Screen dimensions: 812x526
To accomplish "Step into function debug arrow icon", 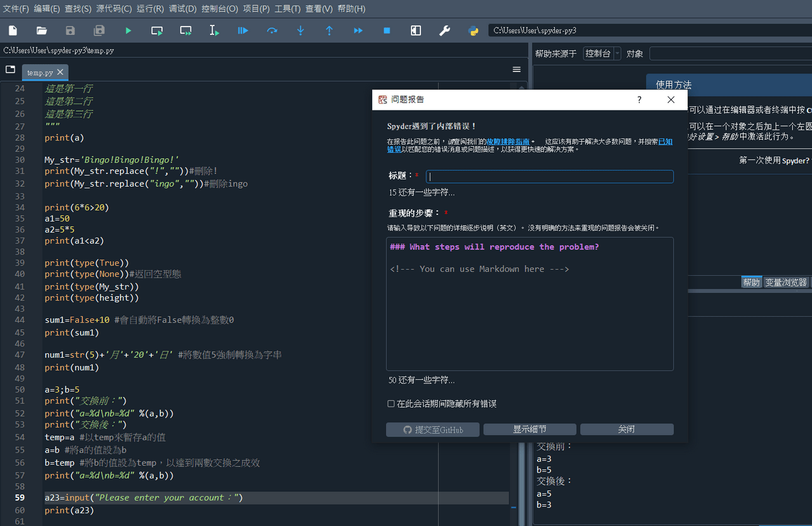I will (x=301, y=30).
